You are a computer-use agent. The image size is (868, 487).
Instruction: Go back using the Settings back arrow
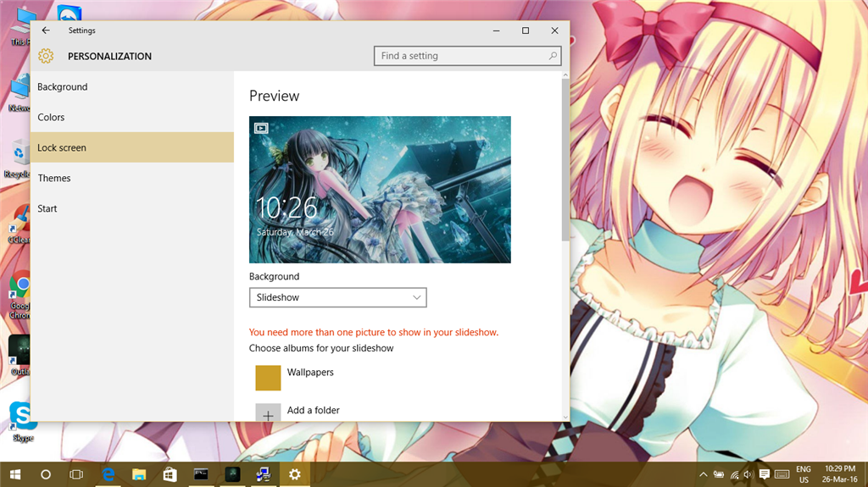click(46, 30)
